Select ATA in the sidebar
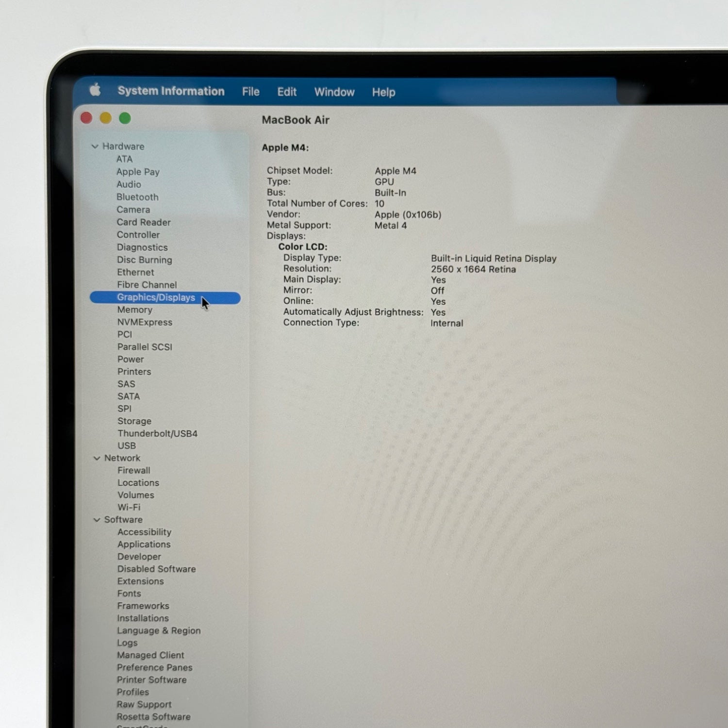 (x=124, y=159)
